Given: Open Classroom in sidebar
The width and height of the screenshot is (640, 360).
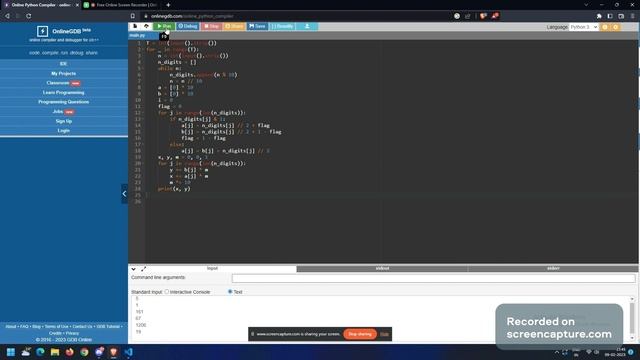Looking at the screenshot, I should [x=64, y=83].
